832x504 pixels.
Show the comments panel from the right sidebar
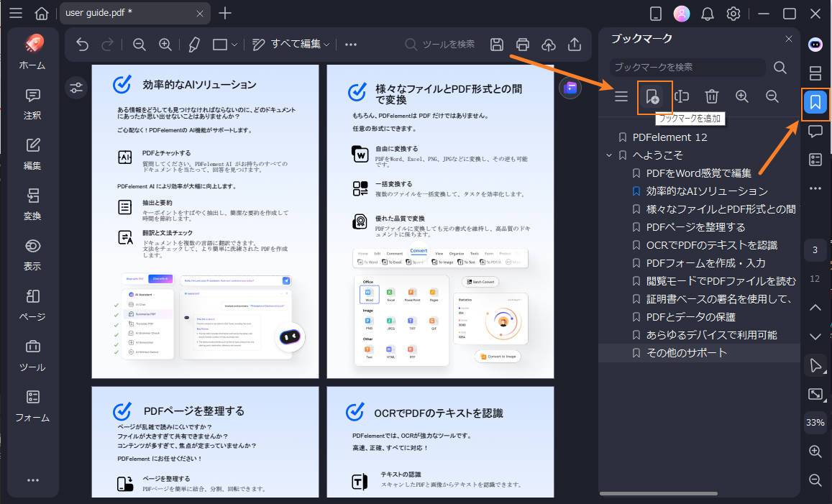point(815,130)
